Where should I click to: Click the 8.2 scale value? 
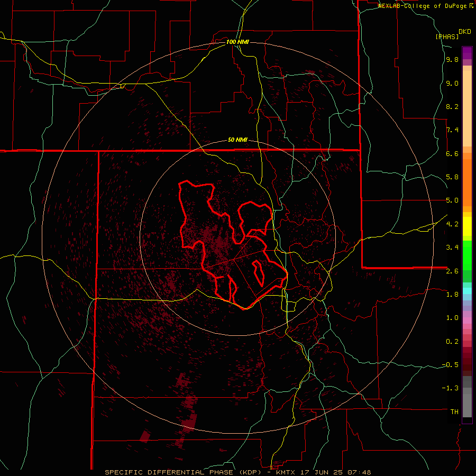pyautogui.click(x=452, y=106)
